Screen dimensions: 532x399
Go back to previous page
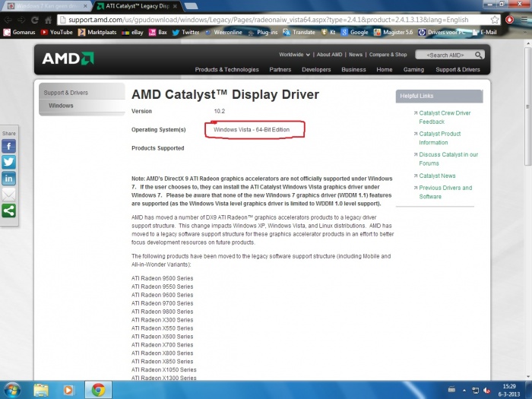click(x=8, y=20)
